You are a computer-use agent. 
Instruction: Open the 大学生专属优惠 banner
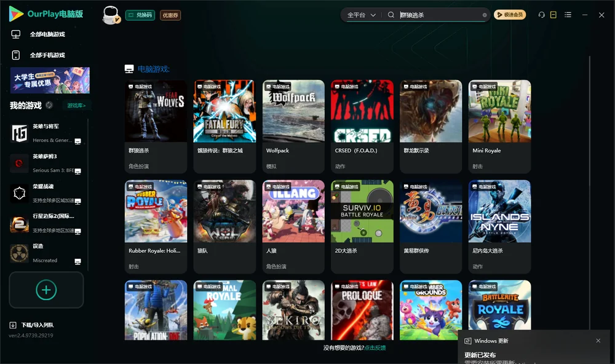pyautogui.click(x=50, y=81)
